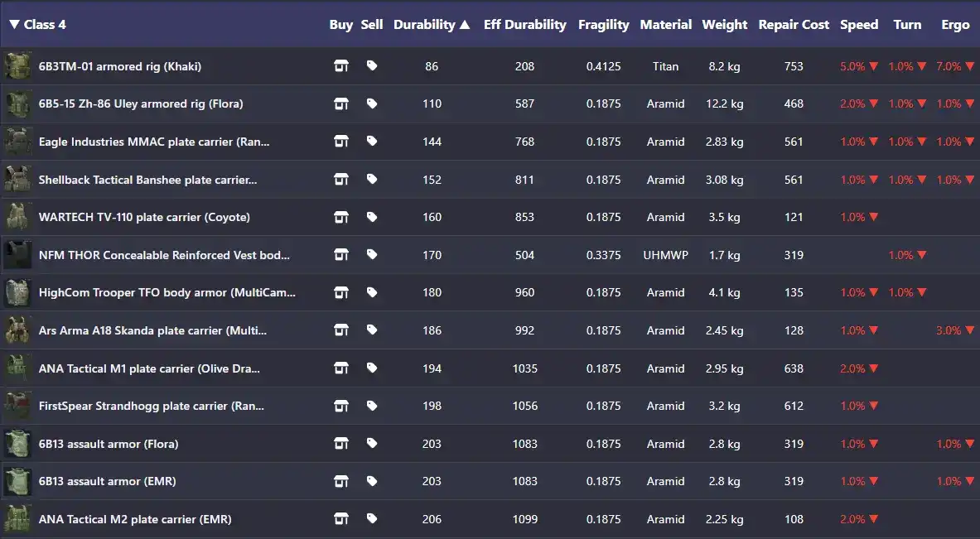Click the thumbnail of the ANA Tactical M1 carrier
This screenshot has width=980, height=539.
[17, 368]
